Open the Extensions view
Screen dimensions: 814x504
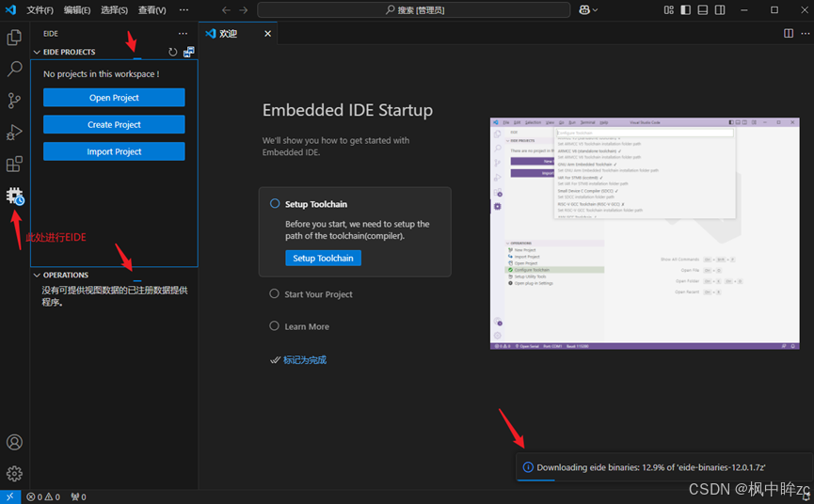[x=14, y=164]
